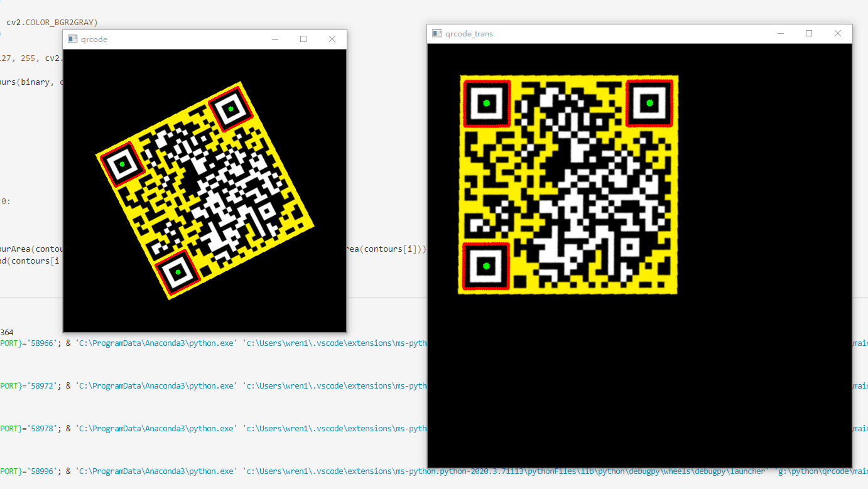This screenshot has width=868, height=489.
Task: Click the rotated QR code image in qrcode window
Action: (x=205, y=190)
